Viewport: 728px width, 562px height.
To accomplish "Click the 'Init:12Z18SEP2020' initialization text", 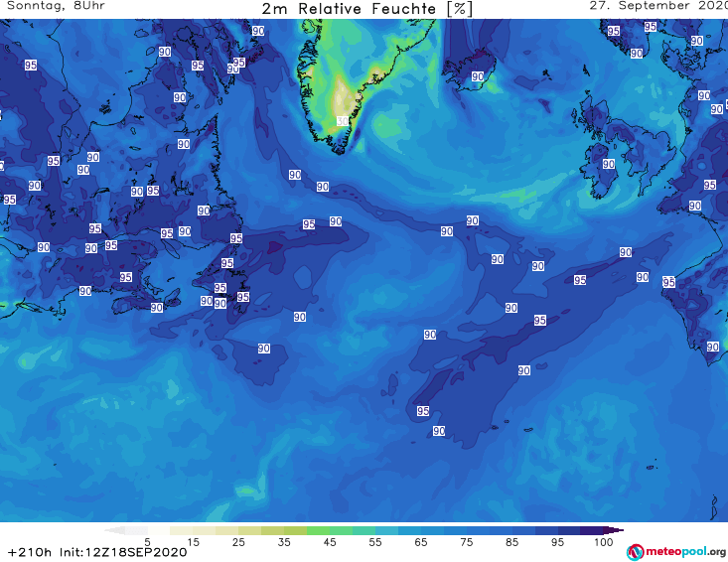I will point(123,552).
